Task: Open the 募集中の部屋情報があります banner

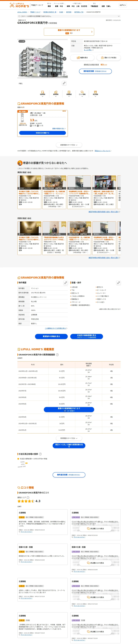Action: pos(69,32)
